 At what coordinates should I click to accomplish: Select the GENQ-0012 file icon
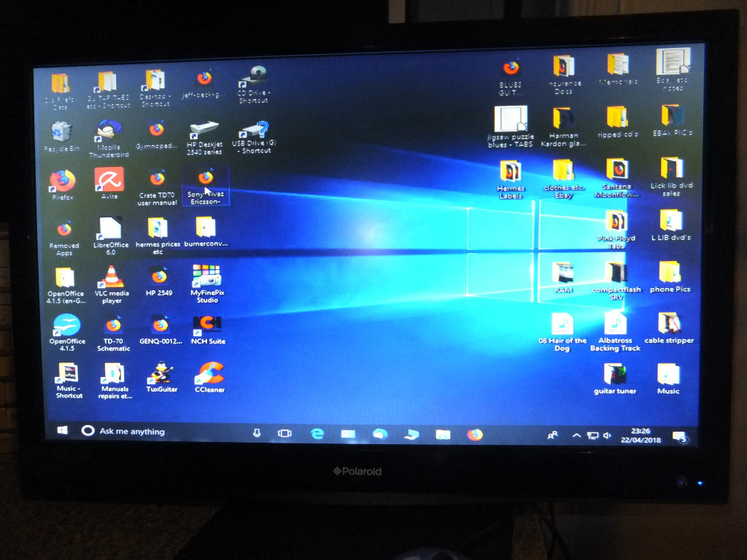point(160,330)
